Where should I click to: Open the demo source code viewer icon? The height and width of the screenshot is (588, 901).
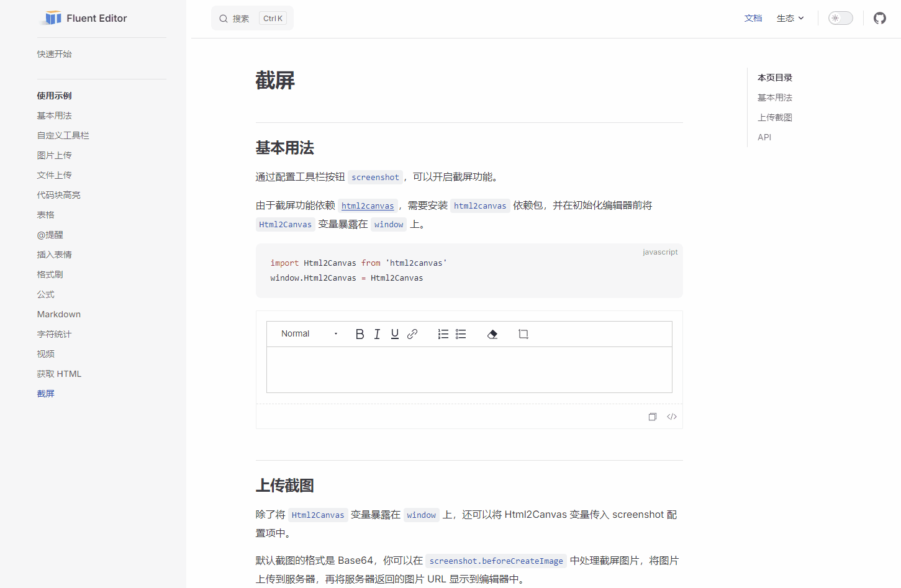point(671,416)
